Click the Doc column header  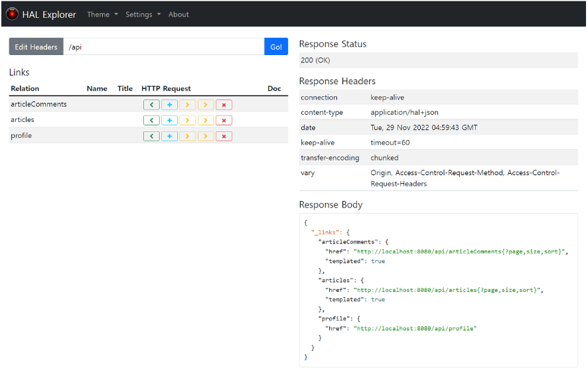click(x=274, y=88)
